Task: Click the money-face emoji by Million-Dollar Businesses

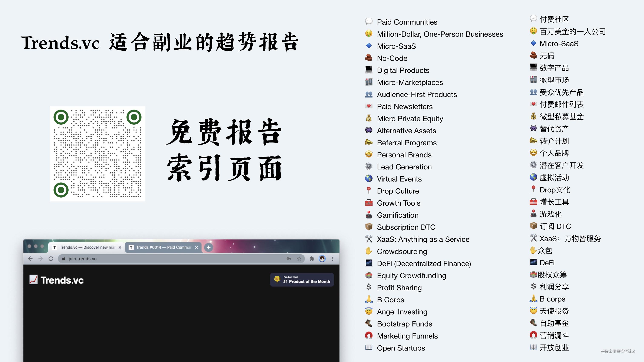Action: click(368, 34)
